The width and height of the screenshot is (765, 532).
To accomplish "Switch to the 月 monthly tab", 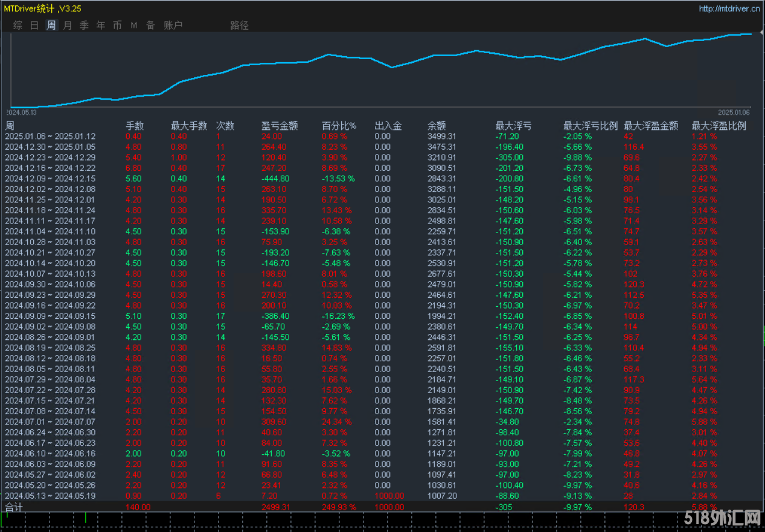I will point(68,25).
